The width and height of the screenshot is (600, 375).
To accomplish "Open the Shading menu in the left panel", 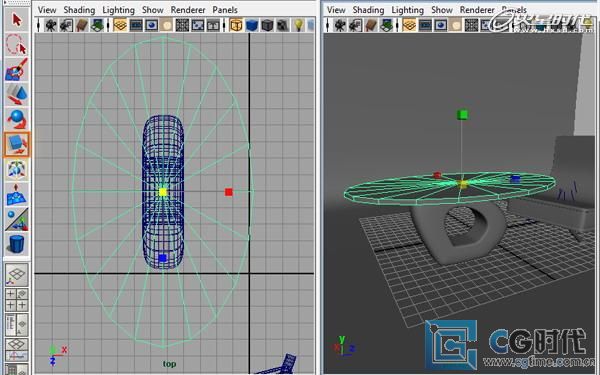I will pos(79,10).
